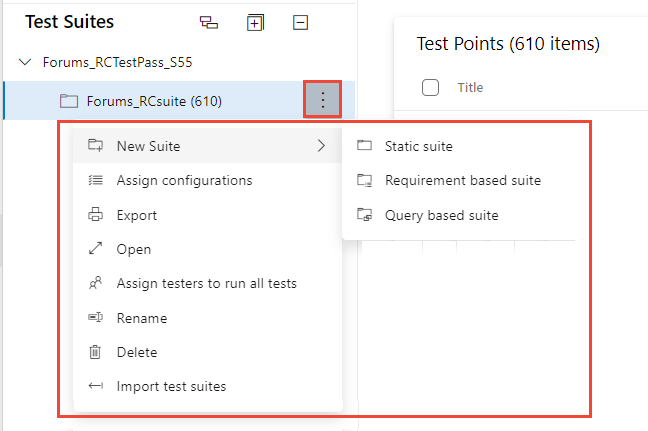Viewport: 648px width, 431px height.
Task: Click the Rename icon in the menu
Action: point(96,318)
